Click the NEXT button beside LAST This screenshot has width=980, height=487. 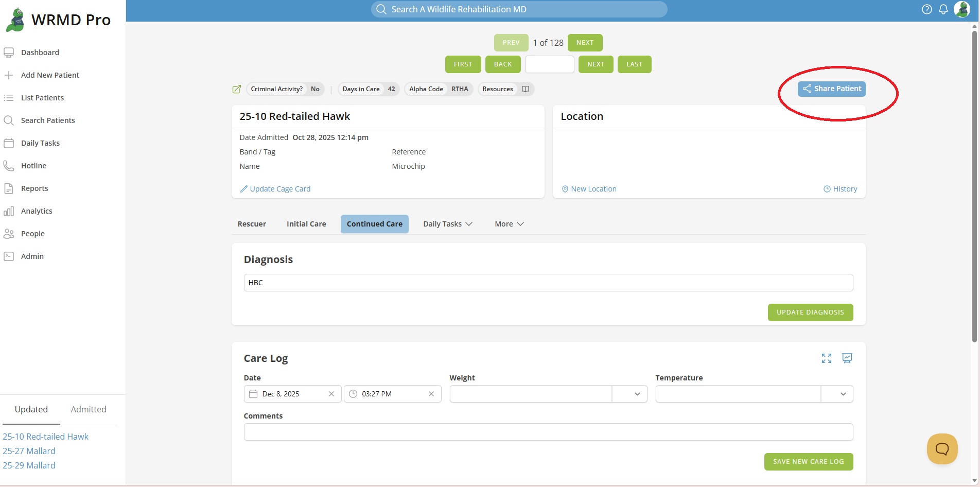click(x=596, y=64)
